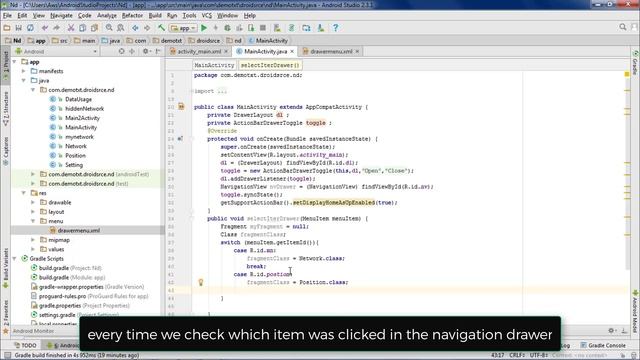Click the Find magnifier icon
This screenshot has height=360, width=640.
pyautogui.click(x=109, y=28)
